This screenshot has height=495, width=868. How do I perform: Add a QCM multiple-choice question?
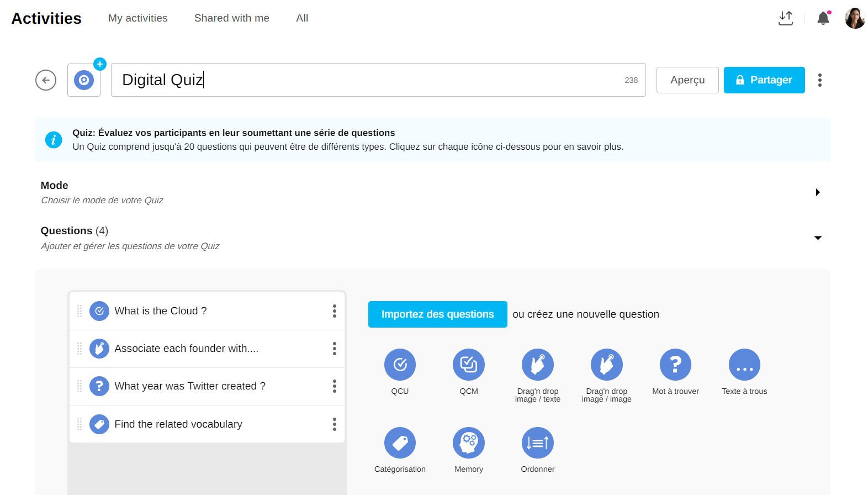tap(469, 365)
